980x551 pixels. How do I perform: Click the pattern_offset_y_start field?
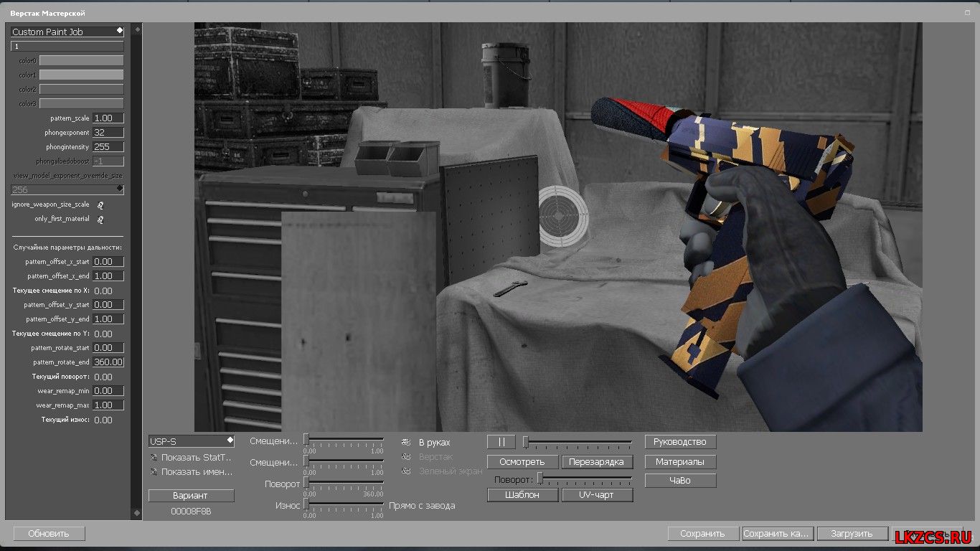108,305
